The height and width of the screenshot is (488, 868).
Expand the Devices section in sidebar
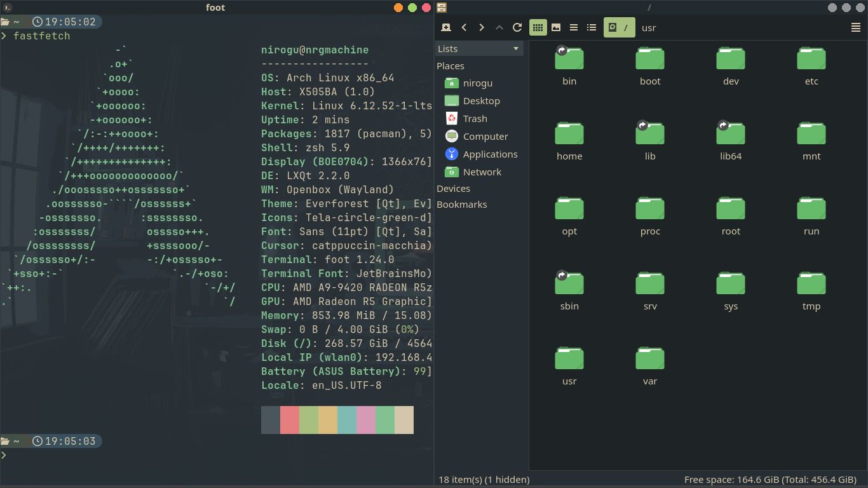point(453,188)
